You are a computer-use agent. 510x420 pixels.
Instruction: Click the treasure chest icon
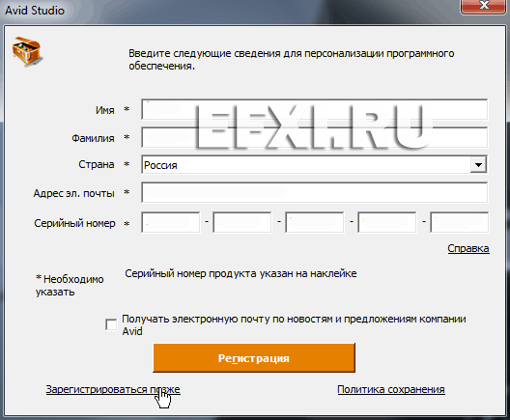coord(27,51)
